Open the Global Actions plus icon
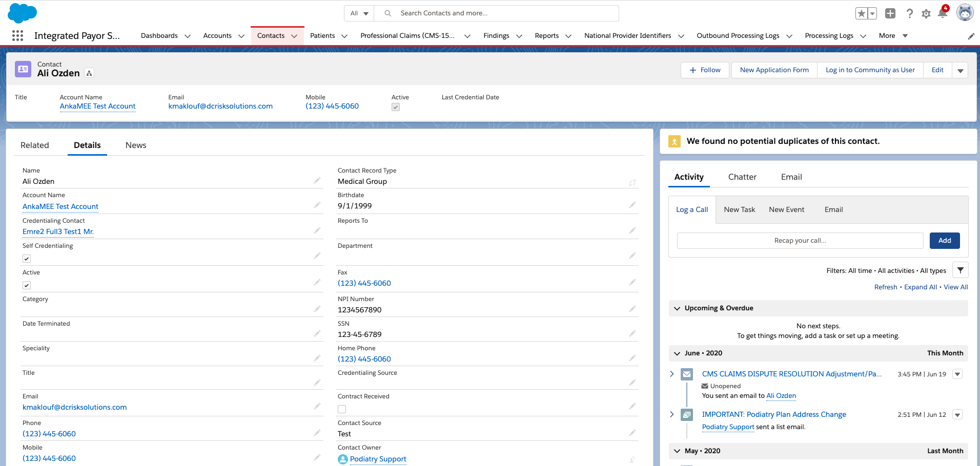 tap(890, 13)
